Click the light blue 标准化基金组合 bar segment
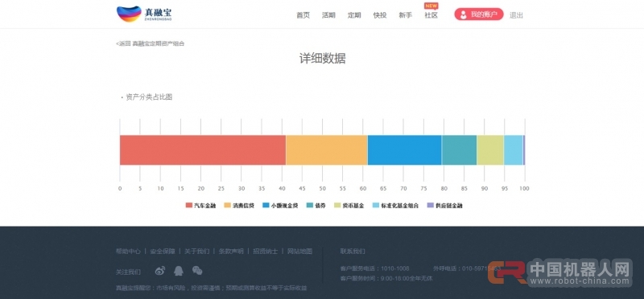 tap(514, 150)
